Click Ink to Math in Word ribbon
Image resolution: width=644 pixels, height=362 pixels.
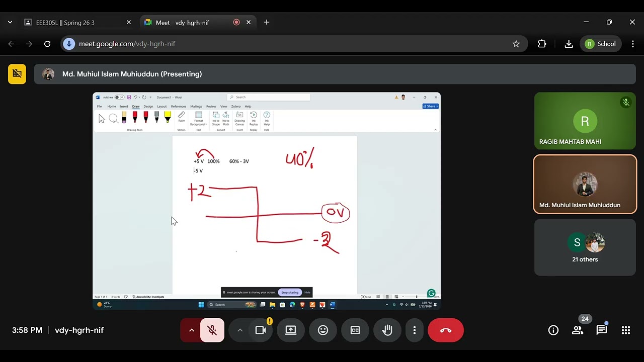pos(226,118)
